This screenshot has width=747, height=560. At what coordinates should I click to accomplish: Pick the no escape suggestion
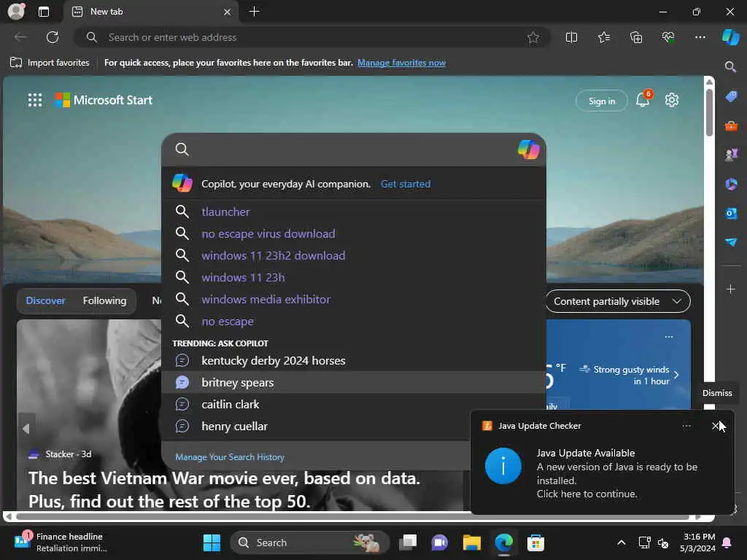(x=354, y=321)
